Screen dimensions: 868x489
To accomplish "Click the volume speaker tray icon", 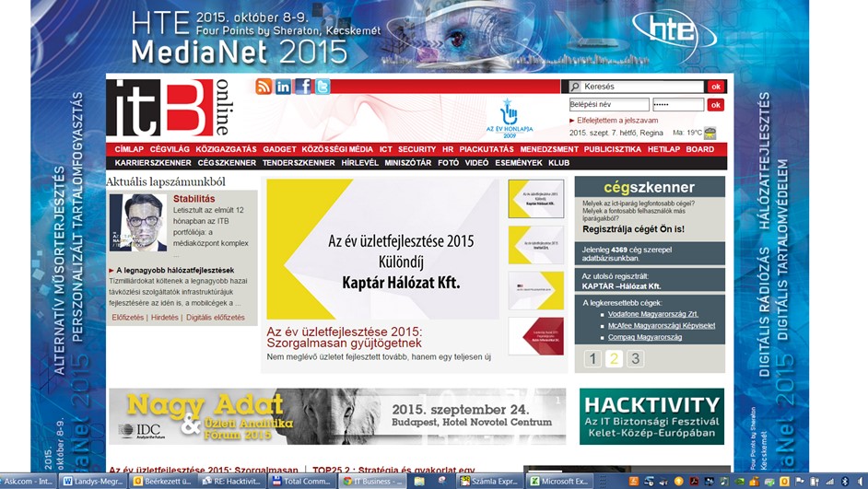I will (861, 482).
